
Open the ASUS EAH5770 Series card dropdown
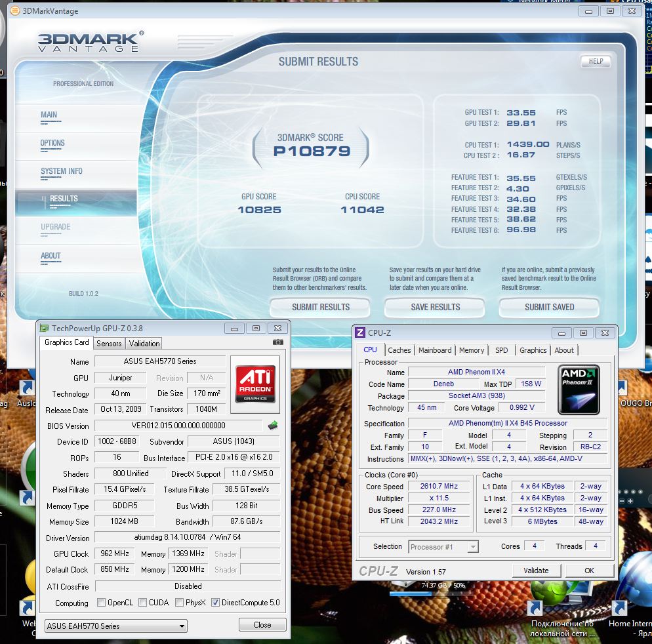(x=115, y=626)
